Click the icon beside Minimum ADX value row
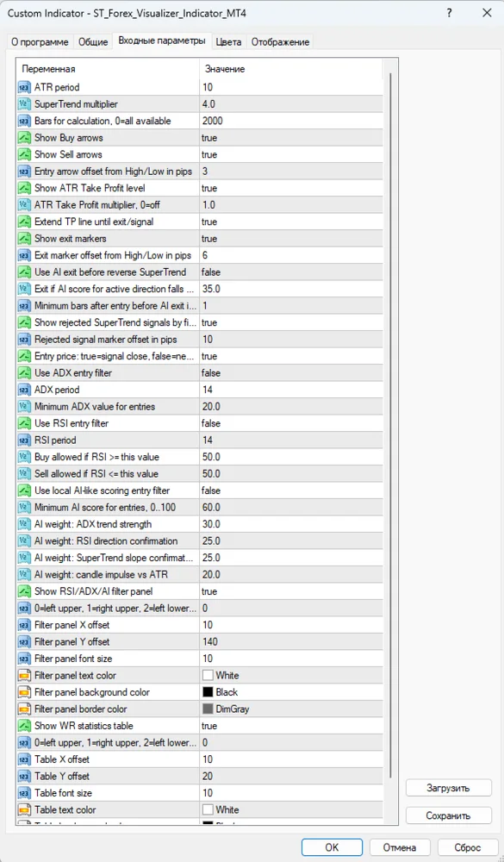The image size is (504, 862). click(24, 407)
